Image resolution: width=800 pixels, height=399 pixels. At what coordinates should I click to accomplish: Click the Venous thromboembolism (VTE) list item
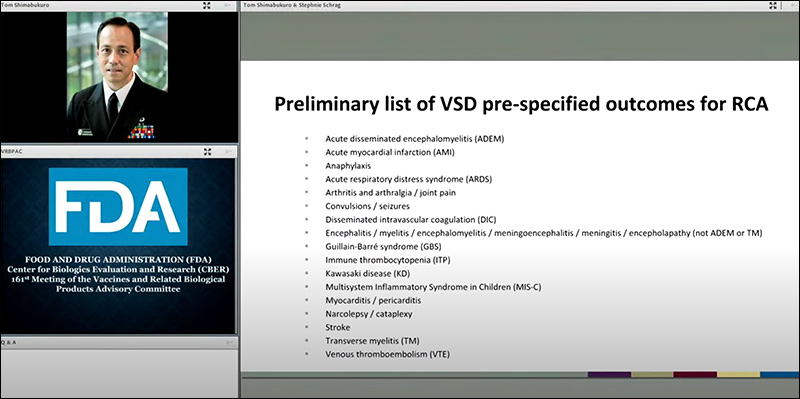(387, 354)
